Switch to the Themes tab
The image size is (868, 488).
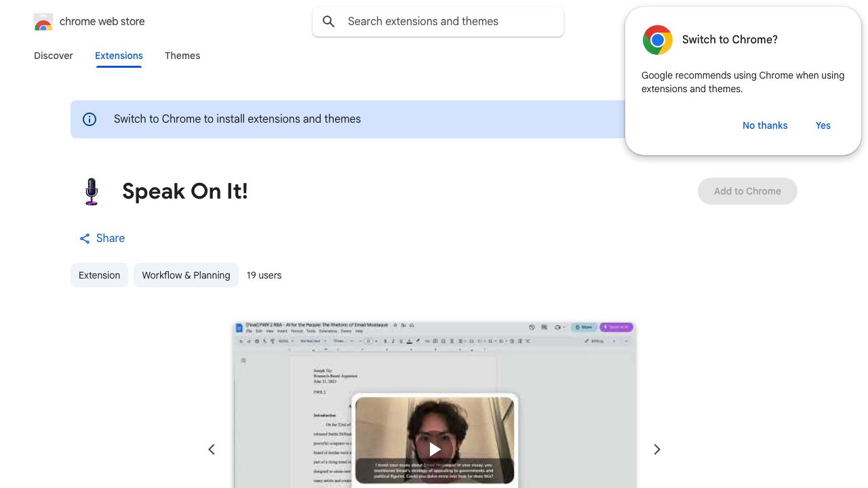(x=182, y=56)
